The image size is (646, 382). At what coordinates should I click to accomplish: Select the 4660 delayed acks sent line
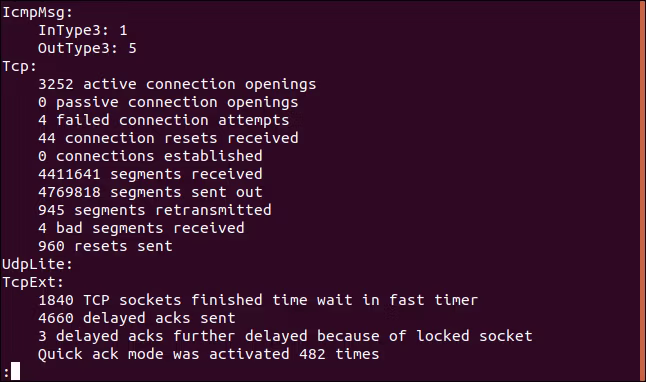click(136, 318)
